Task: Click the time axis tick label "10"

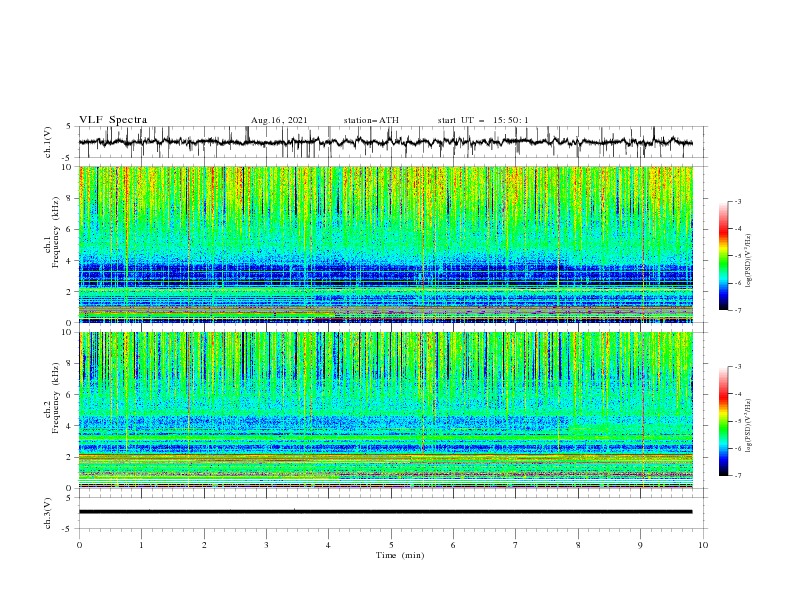Action: click(703, 545)
